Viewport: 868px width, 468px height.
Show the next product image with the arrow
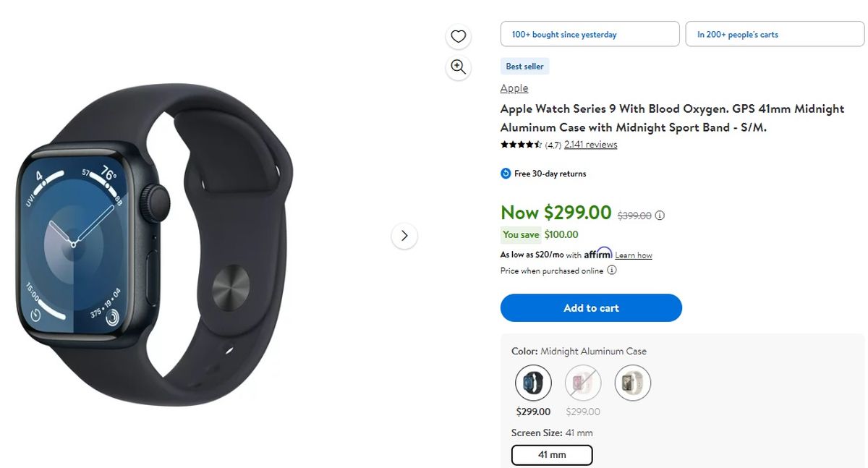[x=404, y=235]
